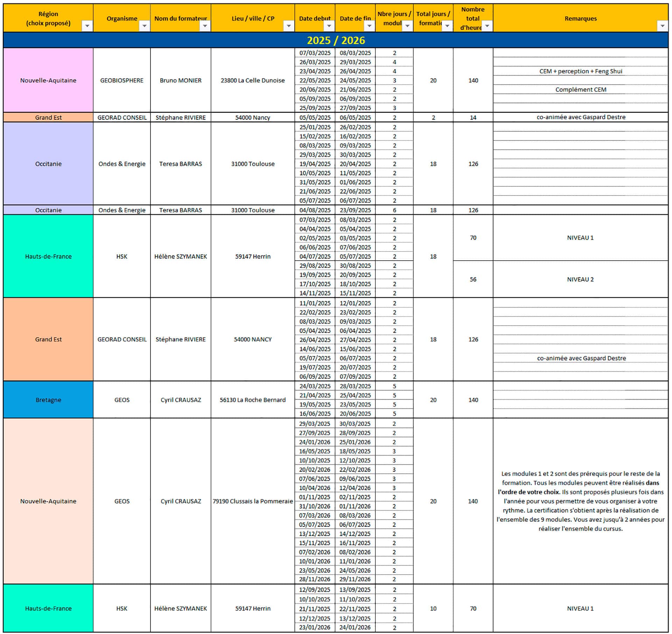
Task: Click the 79190 Clussais la Pommeraie cell
Action: (253, 501)
